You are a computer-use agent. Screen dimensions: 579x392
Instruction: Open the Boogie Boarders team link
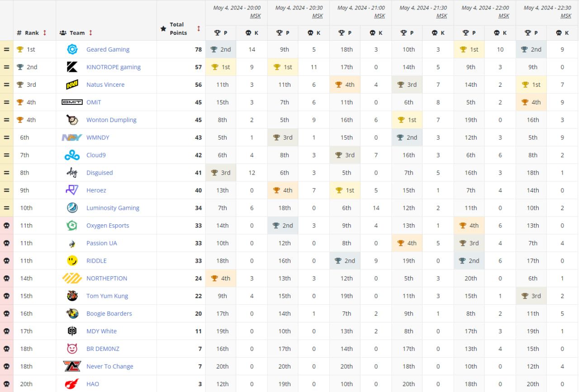tap(109, 314)
